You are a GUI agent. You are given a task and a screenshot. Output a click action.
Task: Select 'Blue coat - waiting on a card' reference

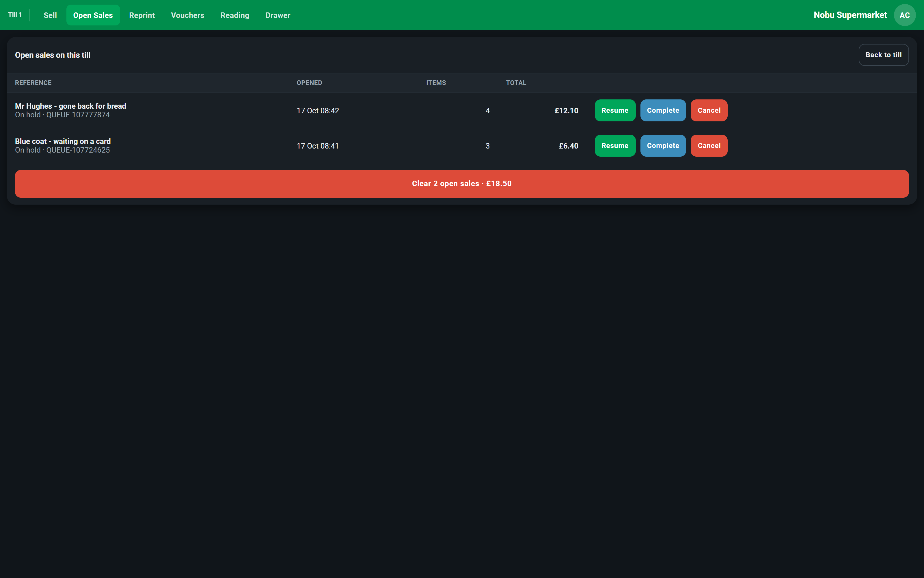pyautogui.click(x=63, y=141)
